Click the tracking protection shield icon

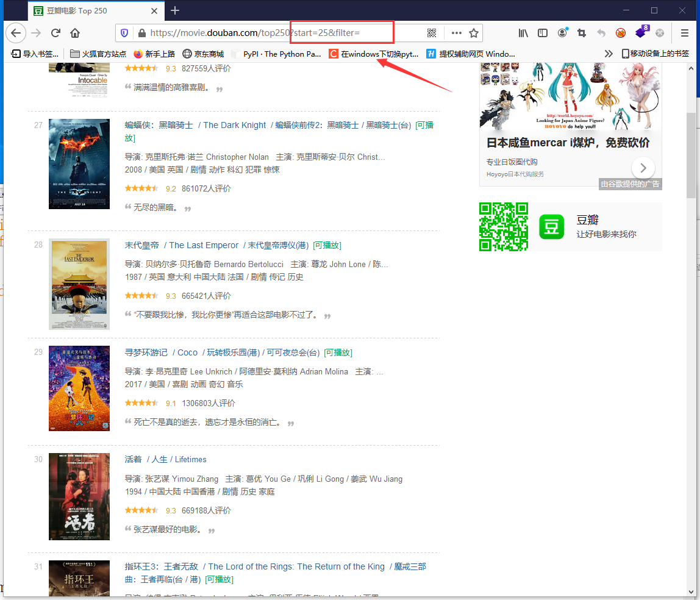tap(124, 33)
